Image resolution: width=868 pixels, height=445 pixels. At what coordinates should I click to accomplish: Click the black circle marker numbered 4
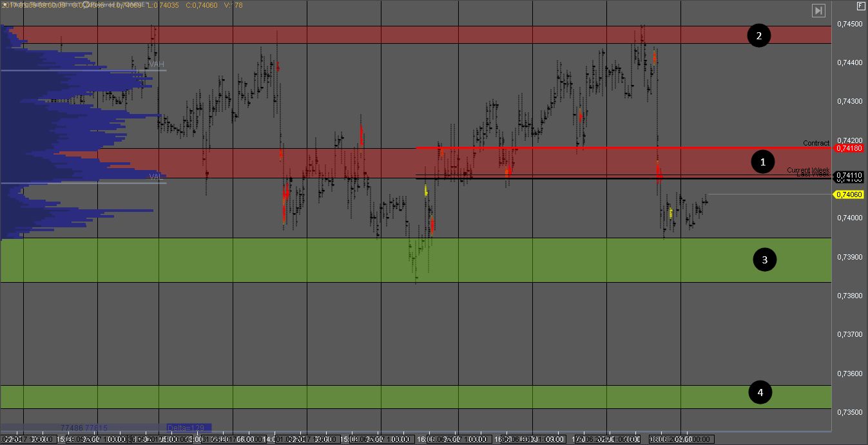760,392
